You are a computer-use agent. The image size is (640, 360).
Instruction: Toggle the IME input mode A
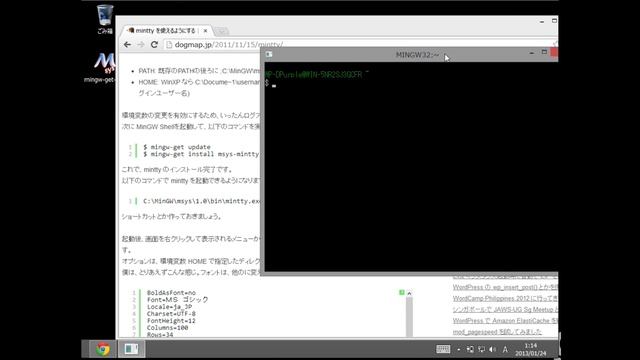pos(505,349)
